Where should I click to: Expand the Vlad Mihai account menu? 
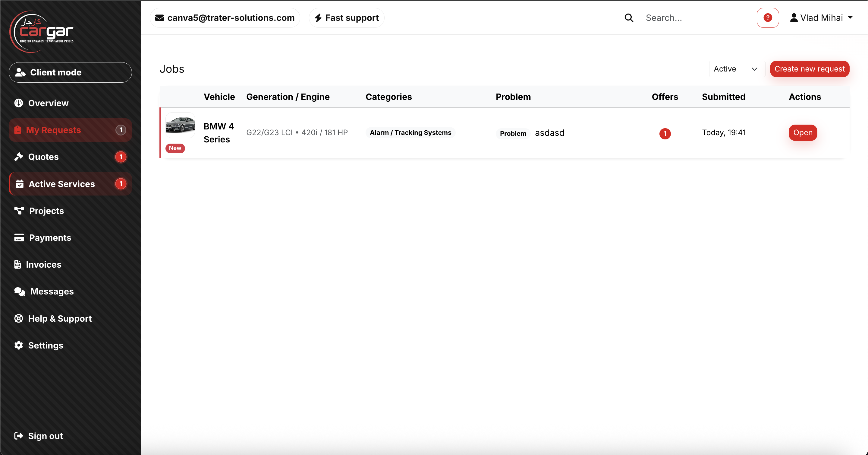(822, 17)
